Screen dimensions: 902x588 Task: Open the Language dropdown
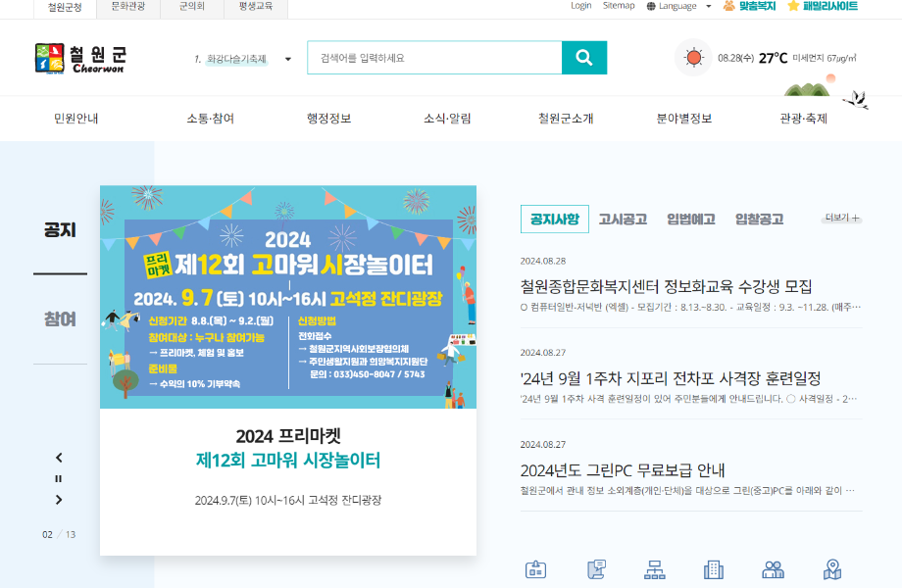(678, 6)
